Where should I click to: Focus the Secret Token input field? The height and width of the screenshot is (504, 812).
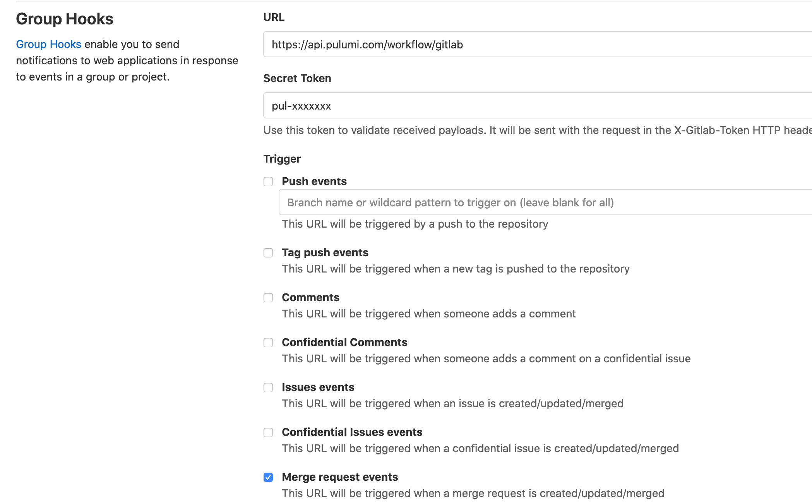538,105
